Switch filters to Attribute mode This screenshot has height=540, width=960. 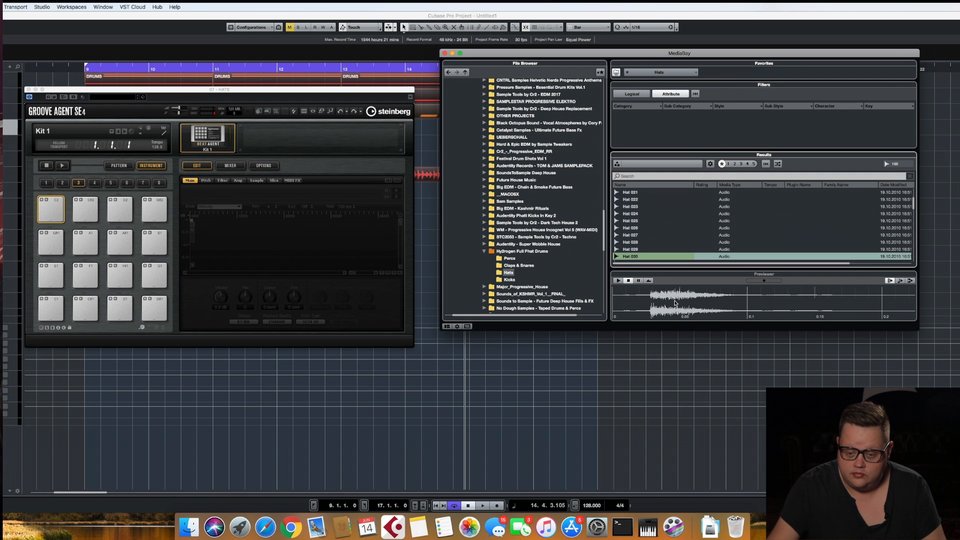pos(670,94)
